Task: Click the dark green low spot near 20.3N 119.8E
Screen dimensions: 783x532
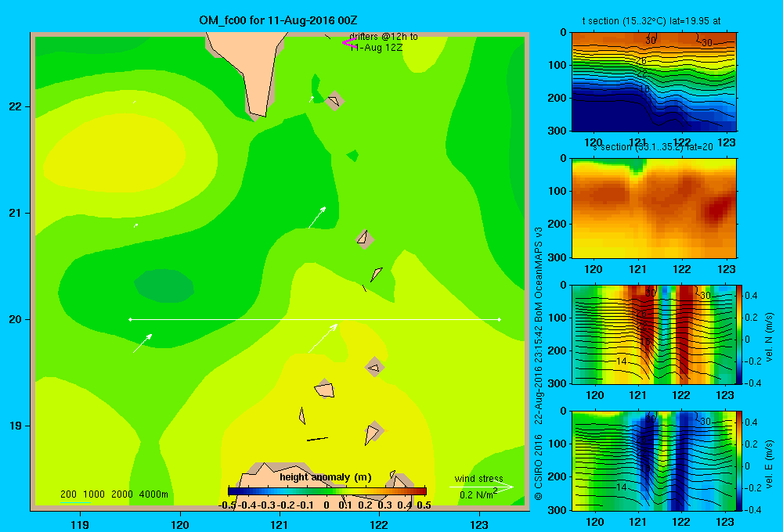Action: [164, 286]
